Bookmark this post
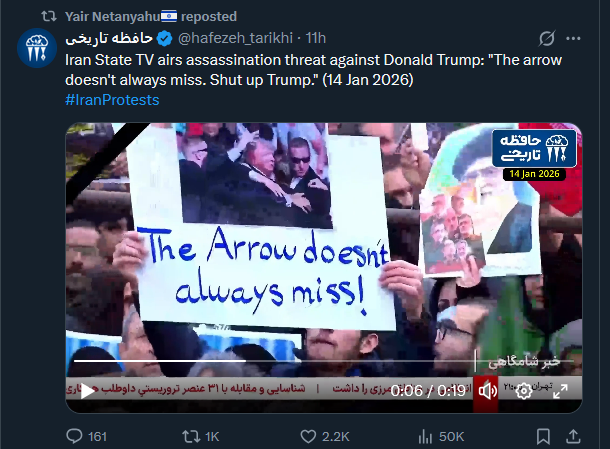Screen dimensions: 610x449 click(x=543, y=436)
